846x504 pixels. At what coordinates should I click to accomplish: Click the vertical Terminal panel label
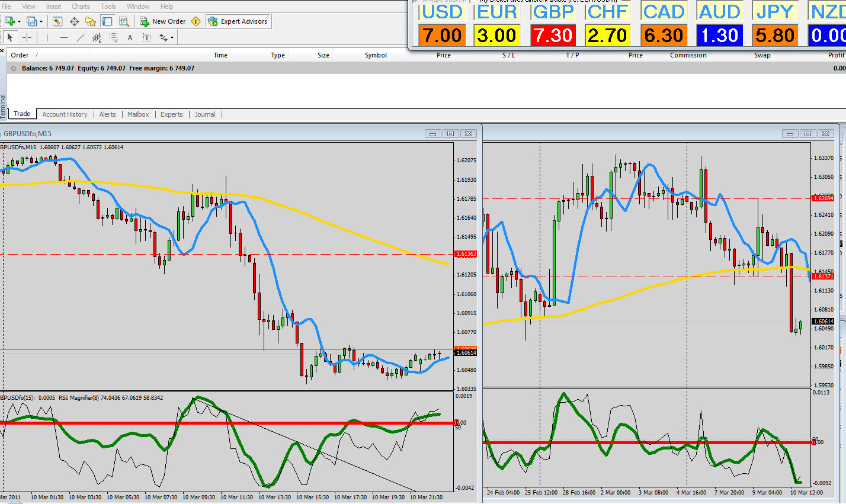coord(3,107)
